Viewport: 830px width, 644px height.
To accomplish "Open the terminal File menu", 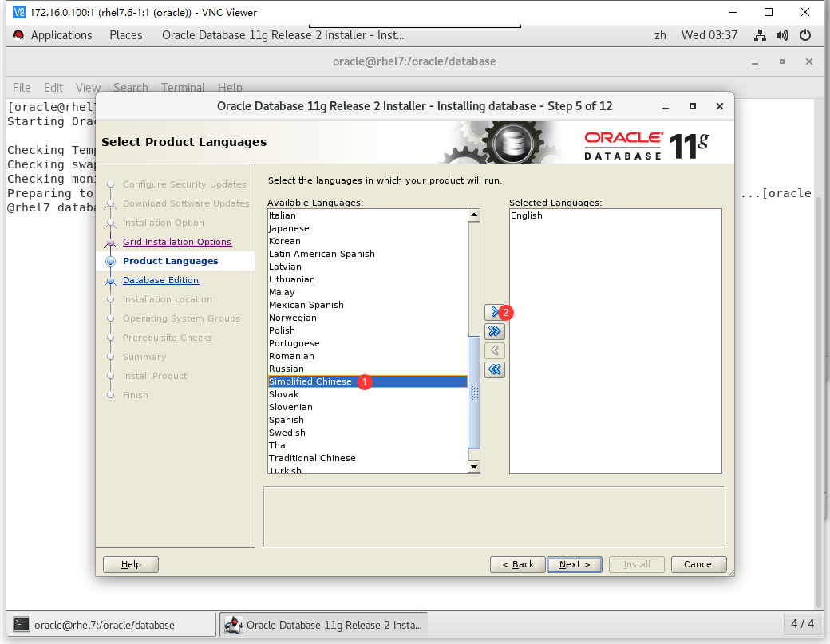I will 22,87.
